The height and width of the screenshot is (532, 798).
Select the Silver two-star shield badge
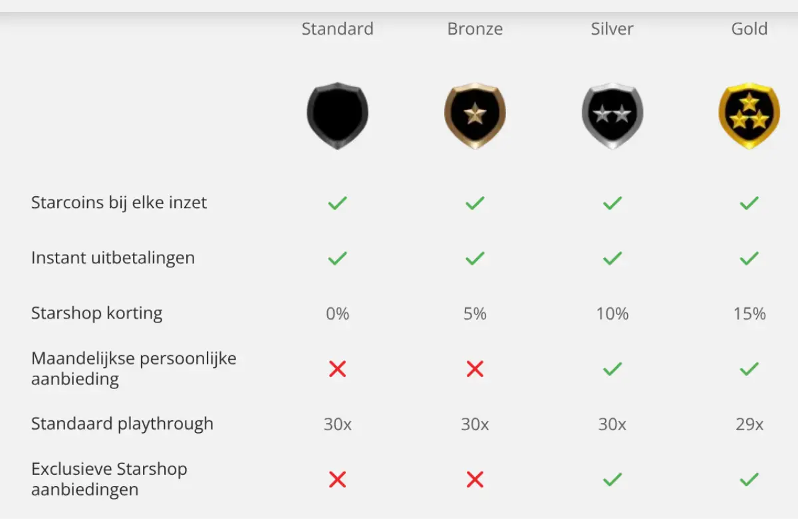coord(612,116)
